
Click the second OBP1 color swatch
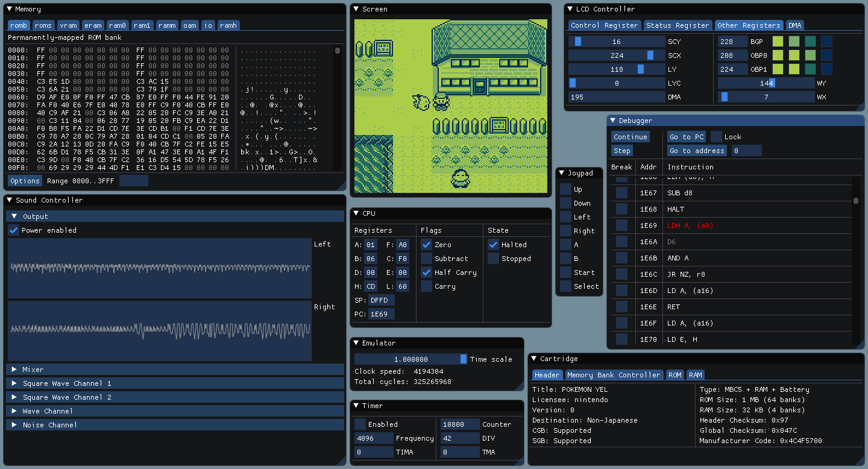(x=794, y=69)
